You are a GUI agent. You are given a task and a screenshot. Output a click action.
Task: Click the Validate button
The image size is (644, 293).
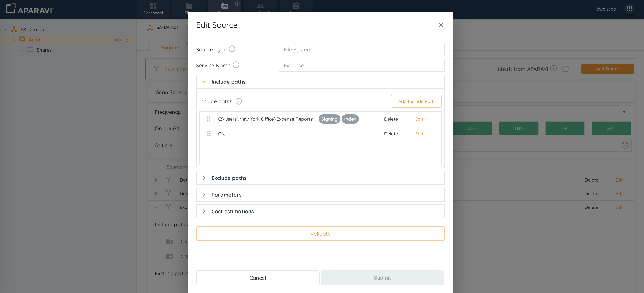coord(320,233)
